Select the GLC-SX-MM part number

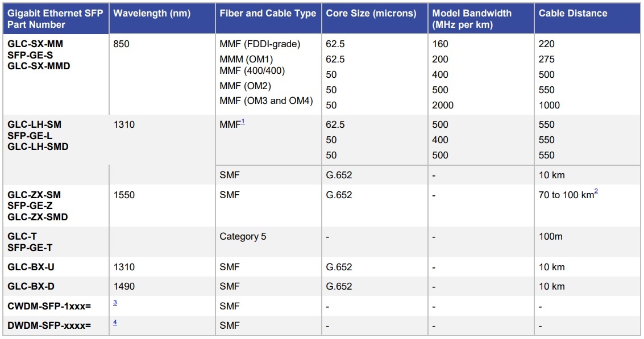click(35, 44)
